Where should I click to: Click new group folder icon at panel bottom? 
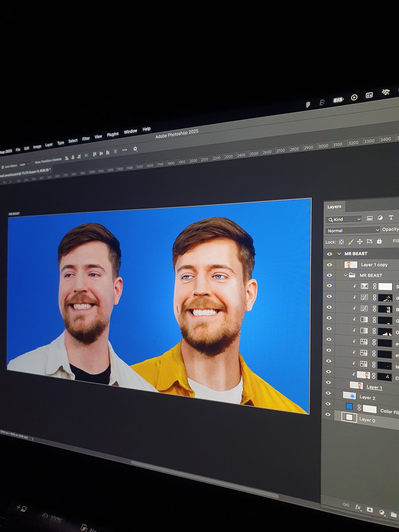point(394,514)
